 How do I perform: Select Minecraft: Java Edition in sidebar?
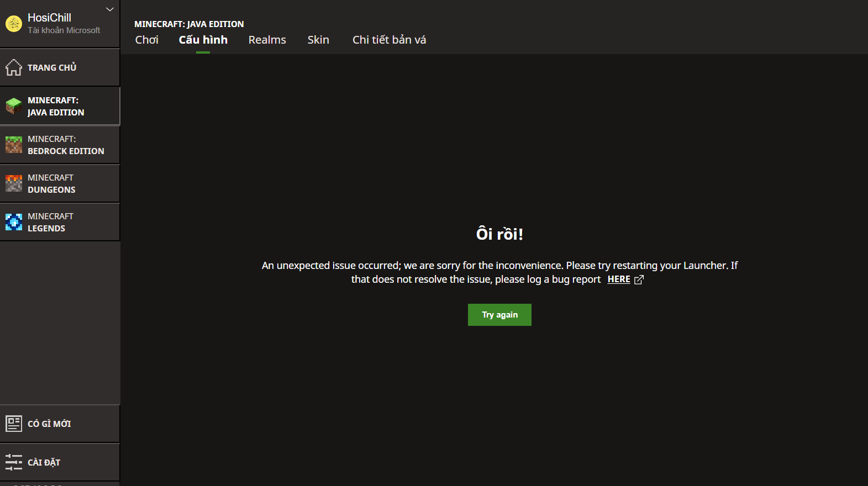click(60, 106)
